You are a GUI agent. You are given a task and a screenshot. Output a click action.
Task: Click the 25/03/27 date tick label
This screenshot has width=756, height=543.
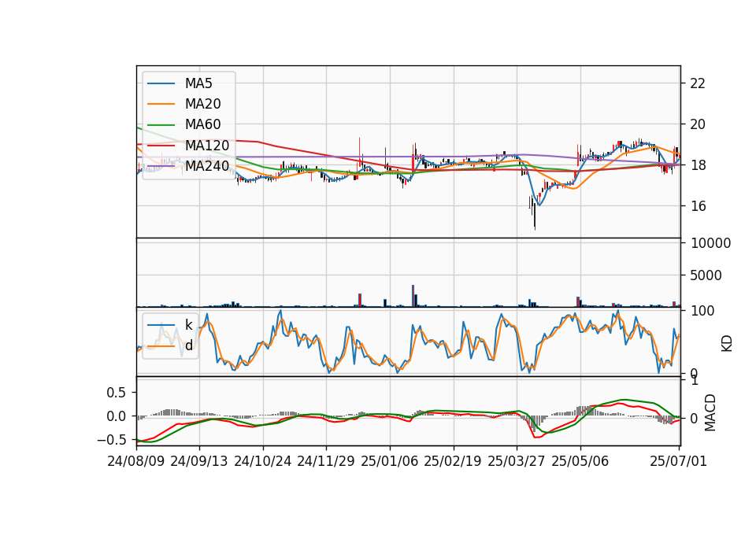point(517,461)
